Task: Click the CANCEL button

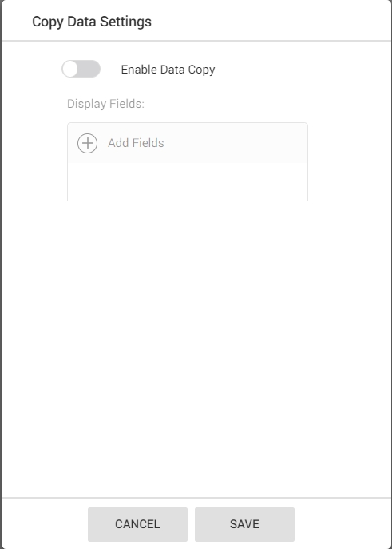Action: (137, 524)
